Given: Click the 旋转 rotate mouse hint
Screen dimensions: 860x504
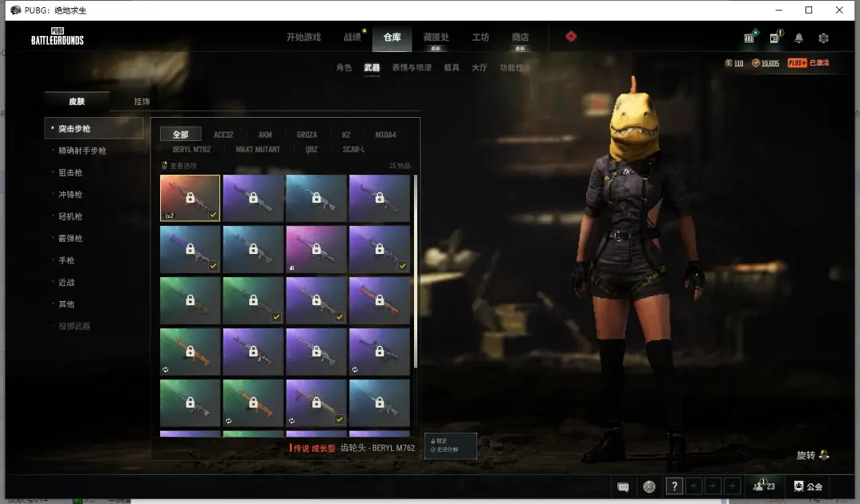Looking at the screenshot, I should tap(812, 455).
